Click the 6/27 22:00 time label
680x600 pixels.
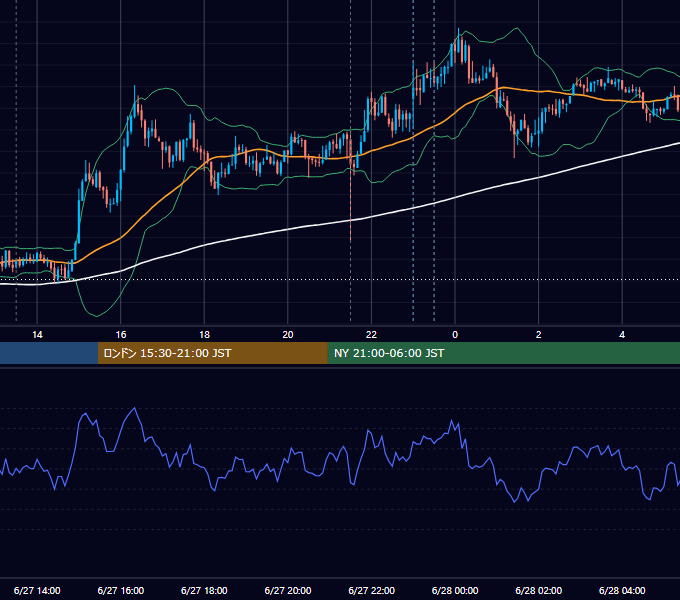tap(372, 590)
